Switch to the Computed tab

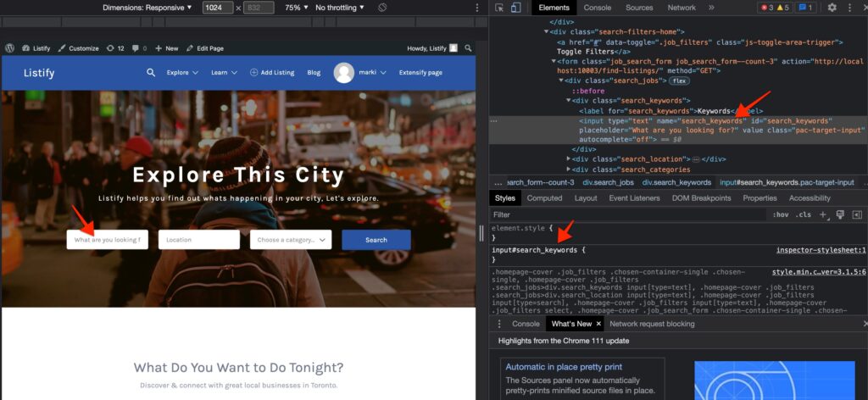click(544, 198)
